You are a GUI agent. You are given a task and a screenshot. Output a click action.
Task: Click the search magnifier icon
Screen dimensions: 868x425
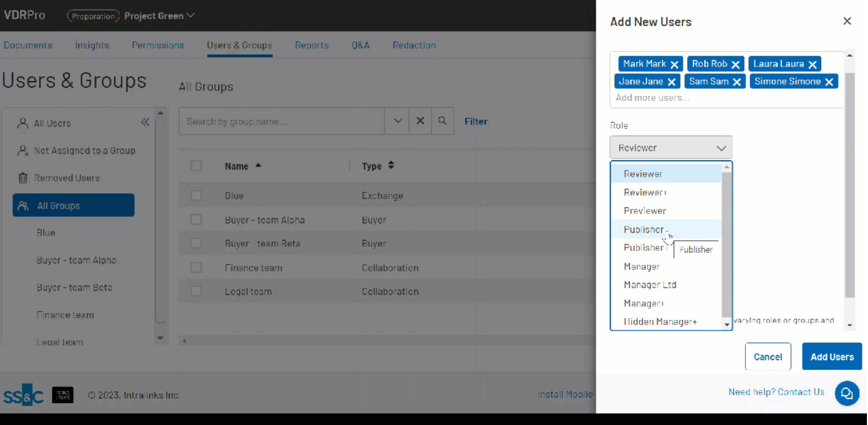pos(442,121)
